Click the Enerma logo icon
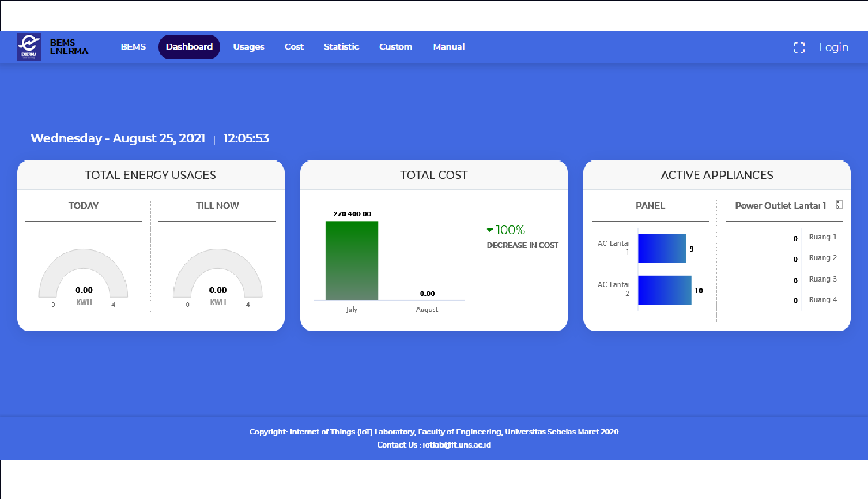 (x=29, y=47)
